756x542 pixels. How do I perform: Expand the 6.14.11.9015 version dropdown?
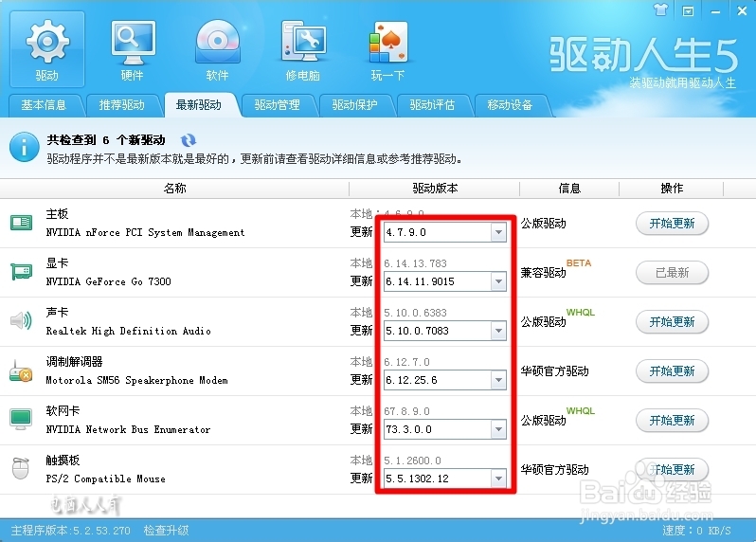(498, 281)
